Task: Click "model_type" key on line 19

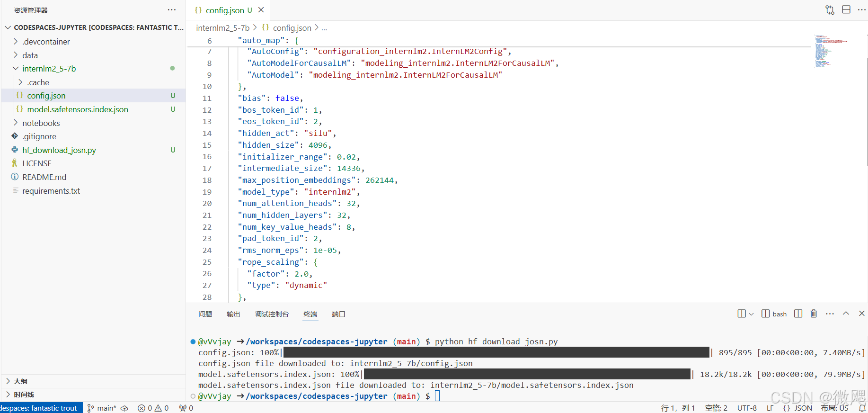Action: pyautogui.click(x=266, y=192)
